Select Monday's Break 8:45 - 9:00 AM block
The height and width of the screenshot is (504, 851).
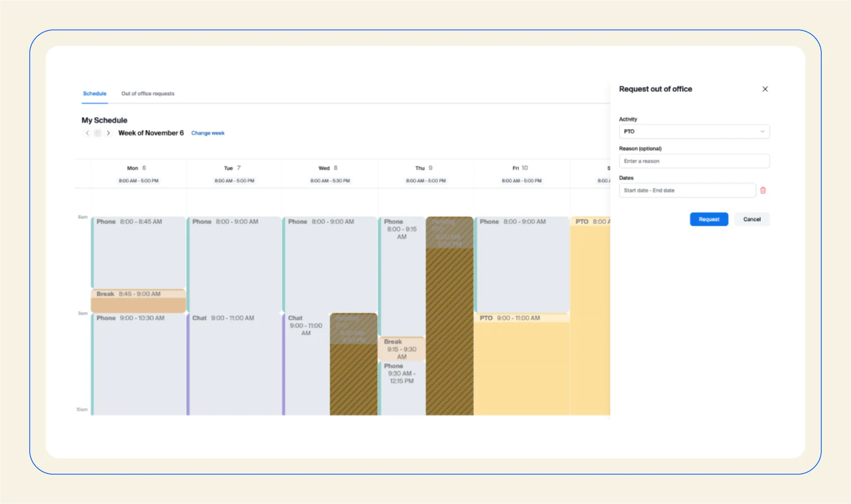[138, 301]
